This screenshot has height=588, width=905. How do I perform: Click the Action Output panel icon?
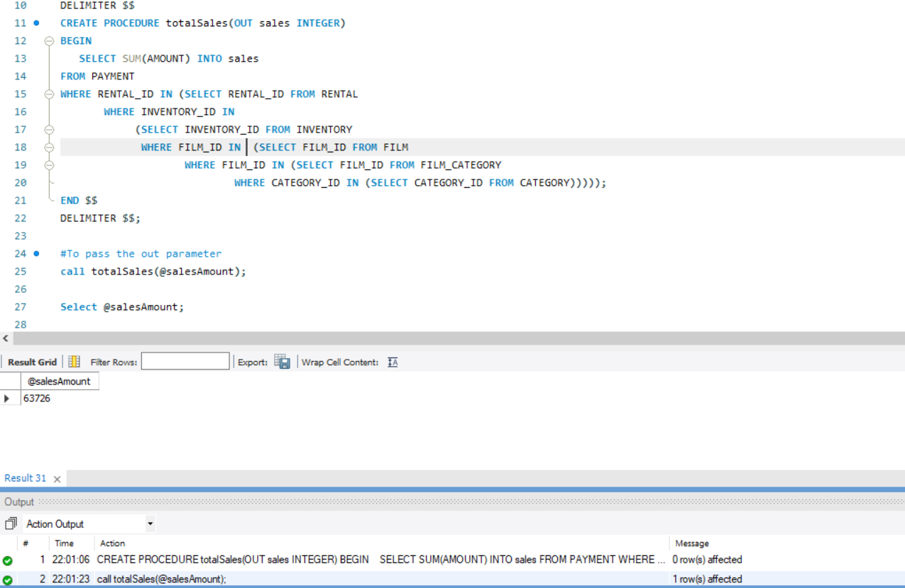pyautogui.click(x=11, y=524)
